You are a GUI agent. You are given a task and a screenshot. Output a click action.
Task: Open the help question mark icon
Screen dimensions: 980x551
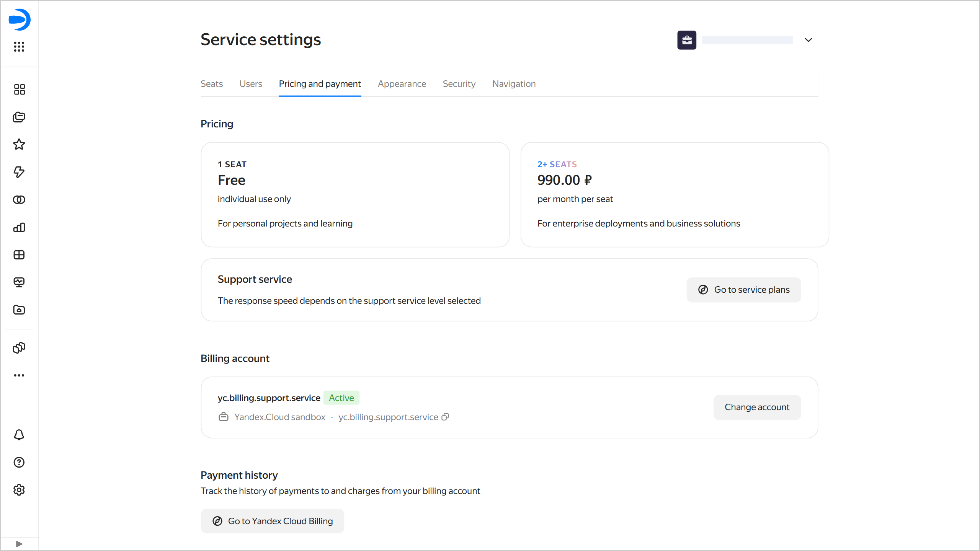19,462
